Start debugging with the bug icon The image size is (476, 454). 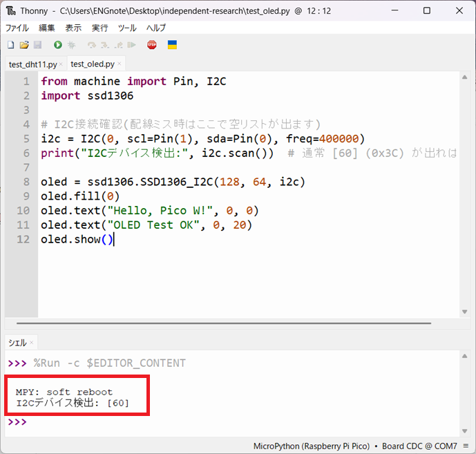pos(71,45)
